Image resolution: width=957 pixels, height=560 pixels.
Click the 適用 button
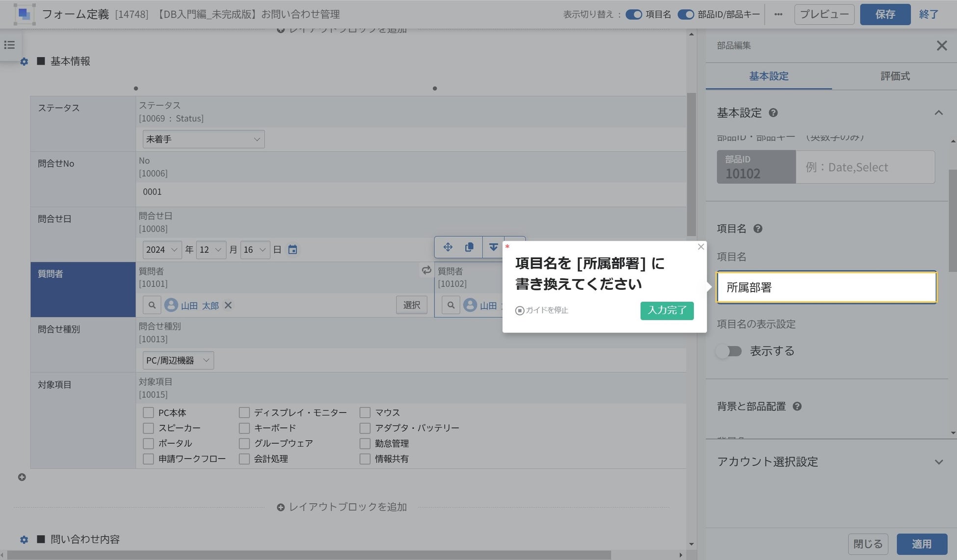click(x=921, y=544)
